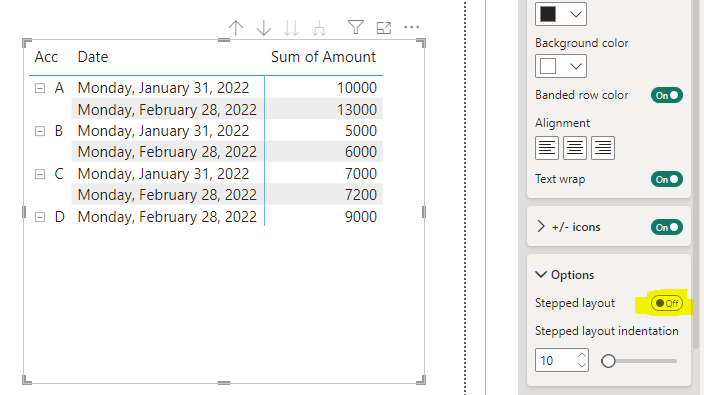The height and width of the screenshot is (395, 704).
Task: Click the format pane vertical scrollbar
Action: click(x=696, y=174)
